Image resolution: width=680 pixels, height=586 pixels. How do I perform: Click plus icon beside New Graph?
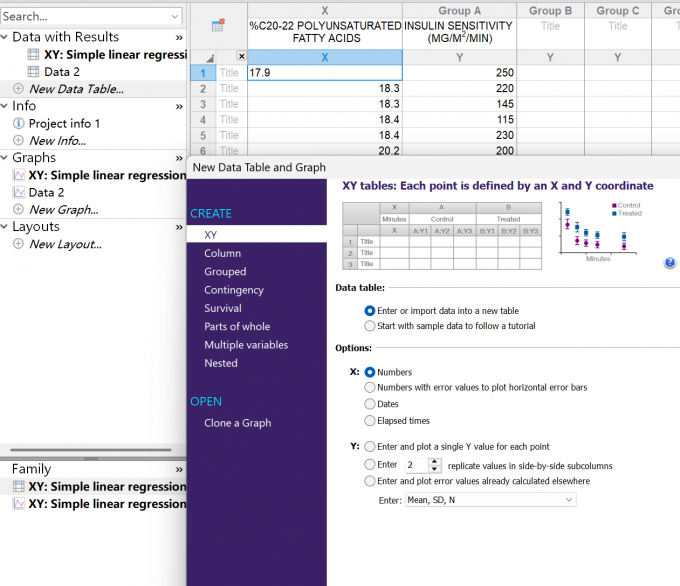coord(18,209)
